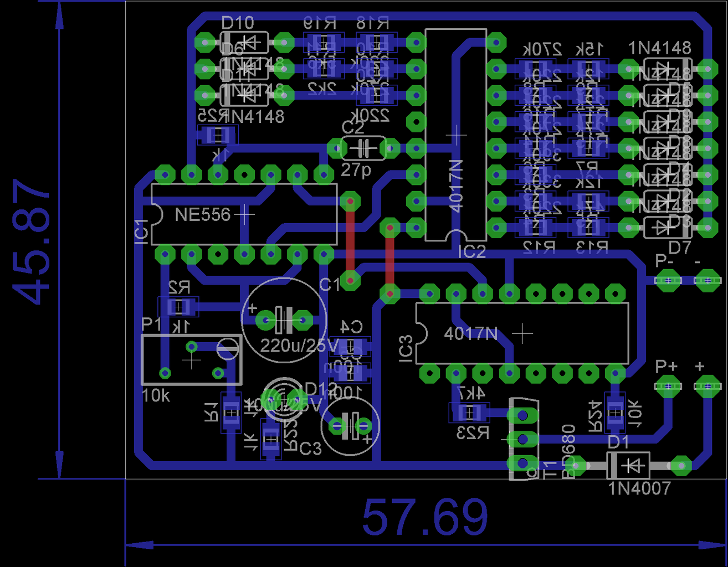This screenshot has height=567, width=728.
Task: Select the D10 diode footprint symbol
Action: (x=244, y=42)
